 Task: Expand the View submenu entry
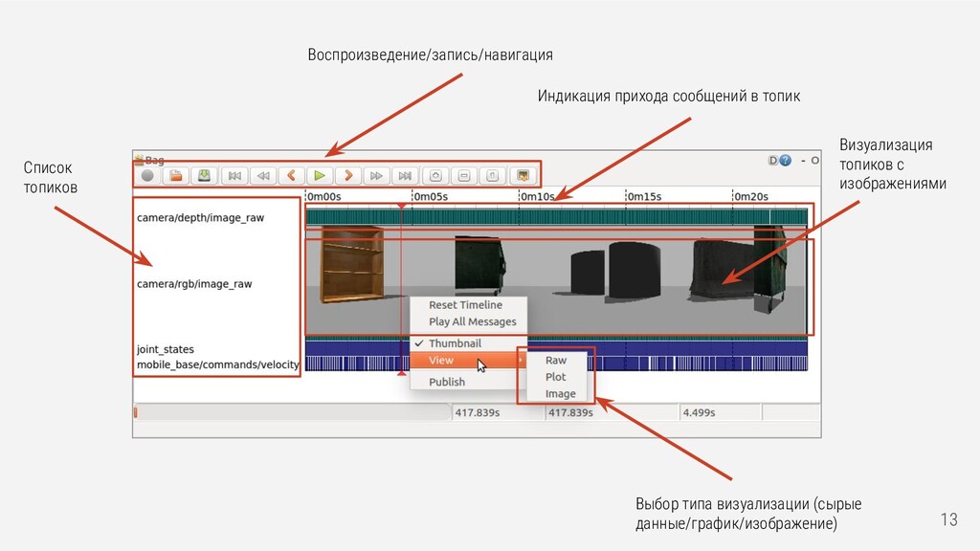pyautogui.click(x=468, y=361)
